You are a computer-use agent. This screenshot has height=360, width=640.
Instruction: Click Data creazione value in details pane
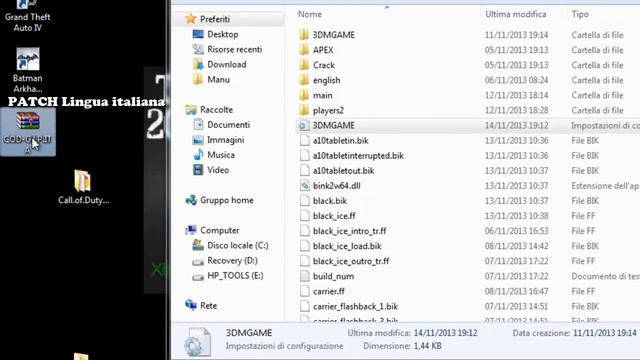pos(604,333)
